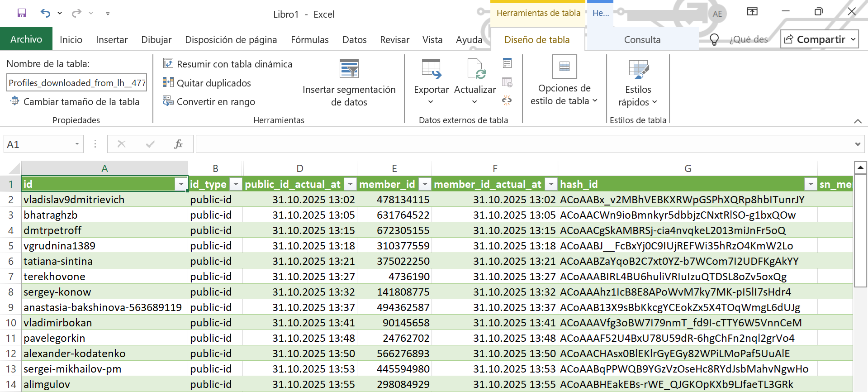Viewport: 868px width, 392px height.
Task: Click the Exportar table icon
Action: pyautogui.click(x=431, y=69)
